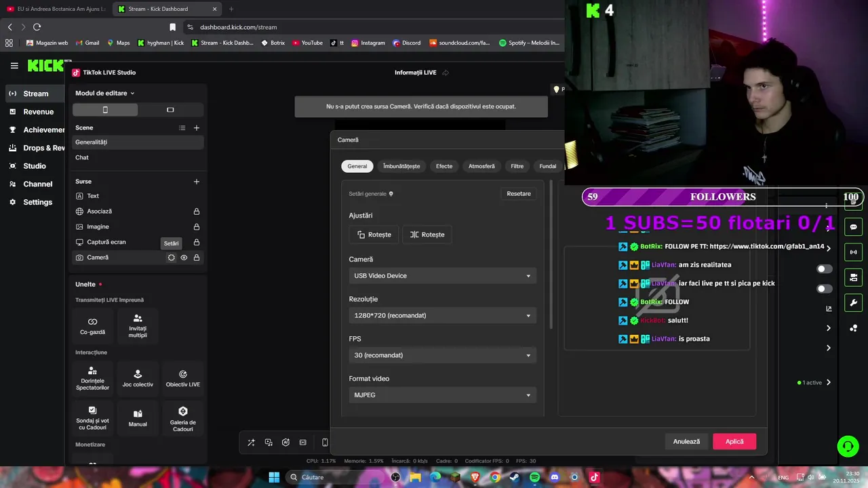Switch to the Filtre tab
The height and width of the screenshot is (488, 868).
pos(517,166)
